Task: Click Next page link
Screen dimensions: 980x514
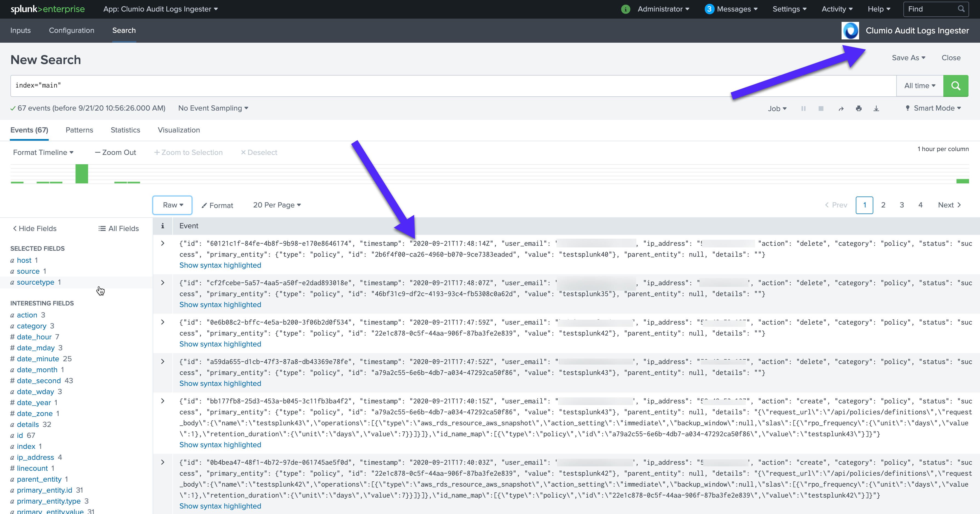Action: click(950, 205)
